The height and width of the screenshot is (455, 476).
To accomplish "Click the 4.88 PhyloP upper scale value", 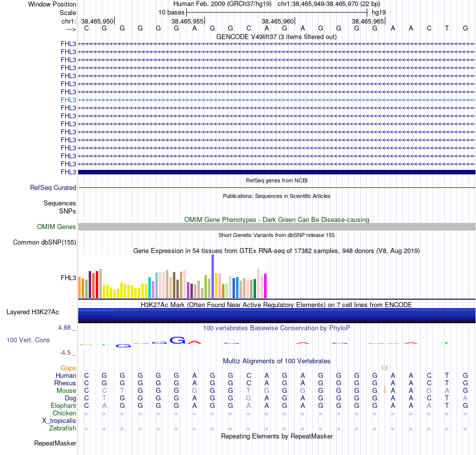I will 64,328.
